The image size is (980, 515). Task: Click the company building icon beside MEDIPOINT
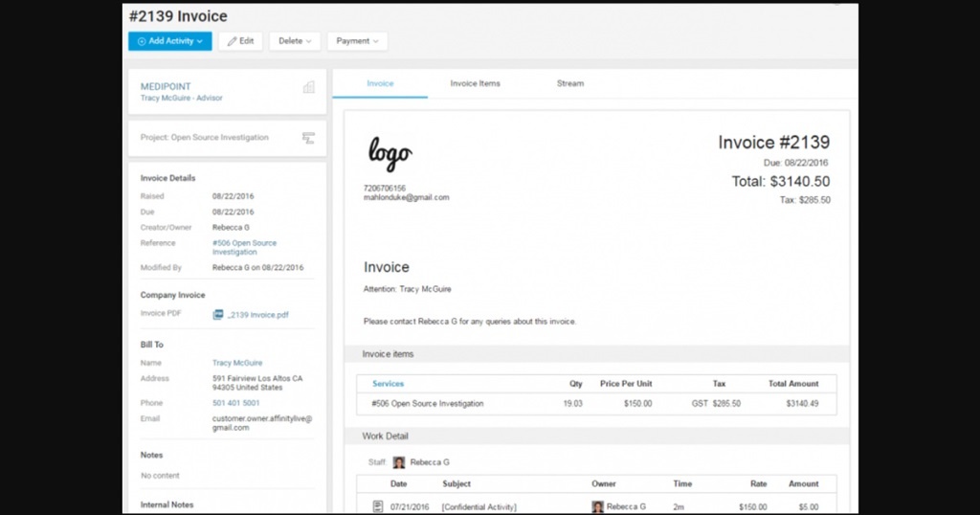pyautogui.click(x=308, y=87)
